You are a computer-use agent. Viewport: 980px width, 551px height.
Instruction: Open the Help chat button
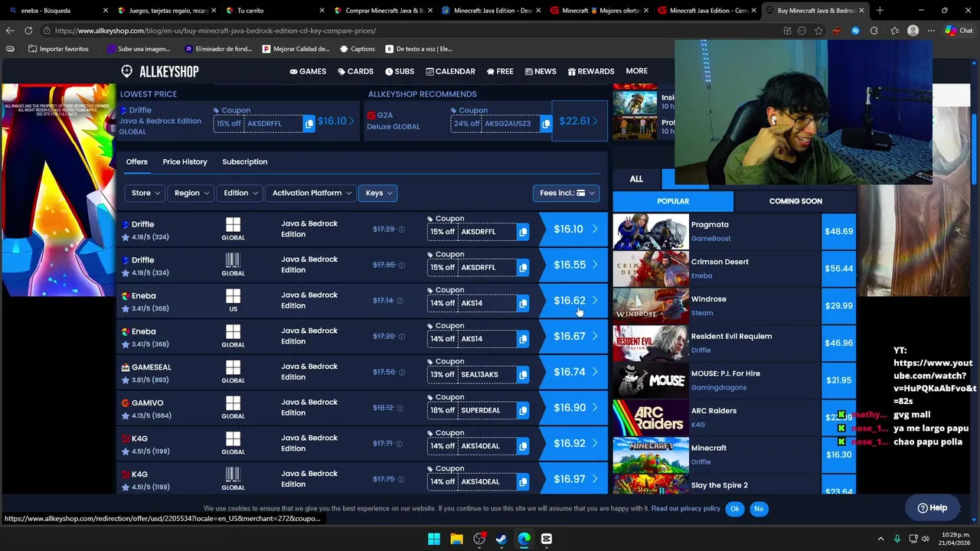[x=932, y=508]
